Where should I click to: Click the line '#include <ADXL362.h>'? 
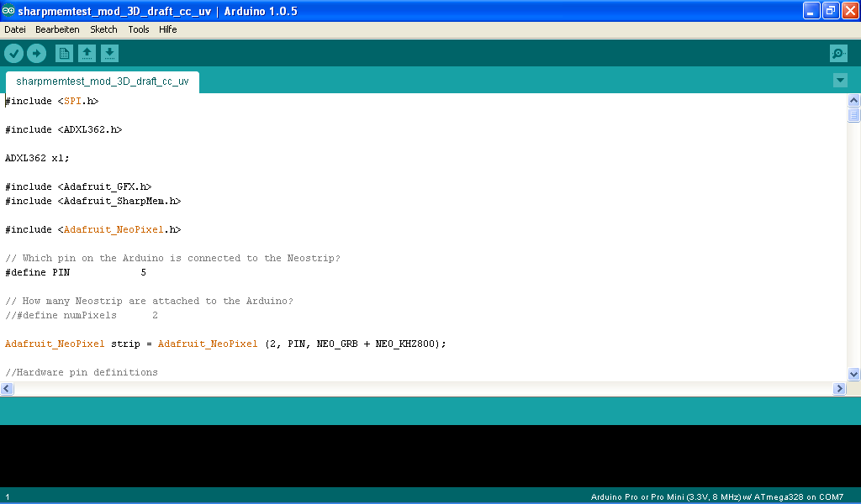tap(64, 129)
